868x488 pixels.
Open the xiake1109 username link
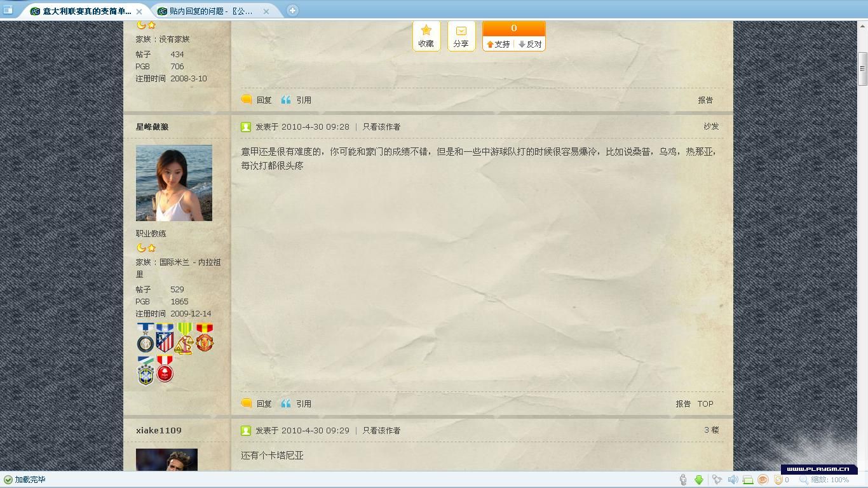(x=159, y=431)
